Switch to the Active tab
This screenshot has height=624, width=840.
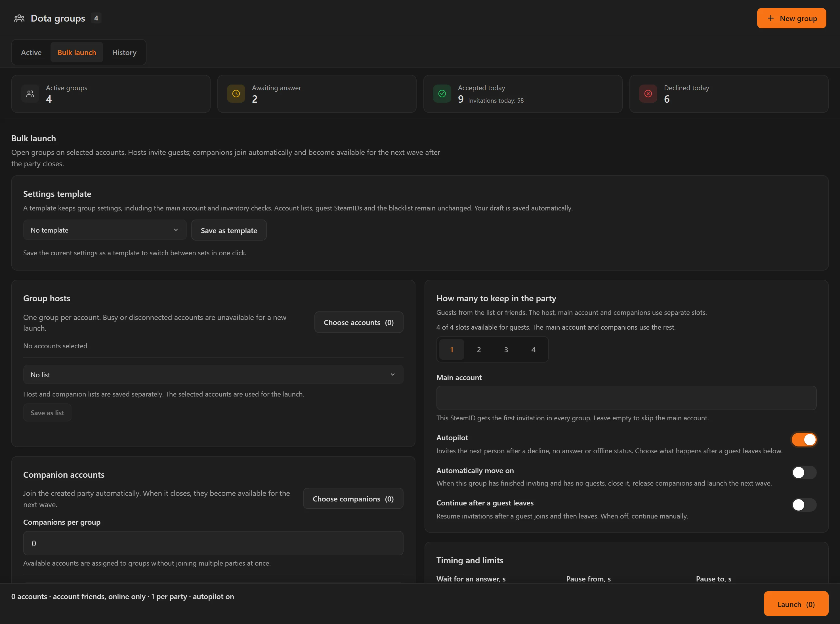pyautogui.click(x=31, y=52)
